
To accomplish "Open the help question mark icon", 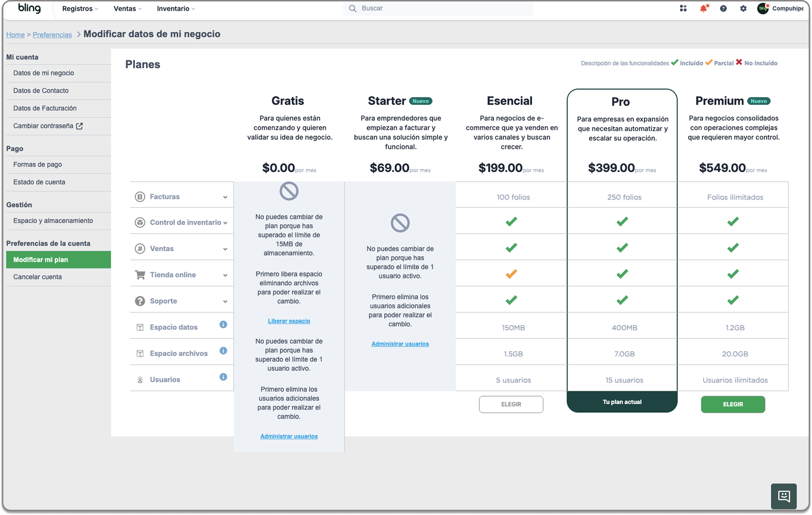I will click(x=723, y=8).
